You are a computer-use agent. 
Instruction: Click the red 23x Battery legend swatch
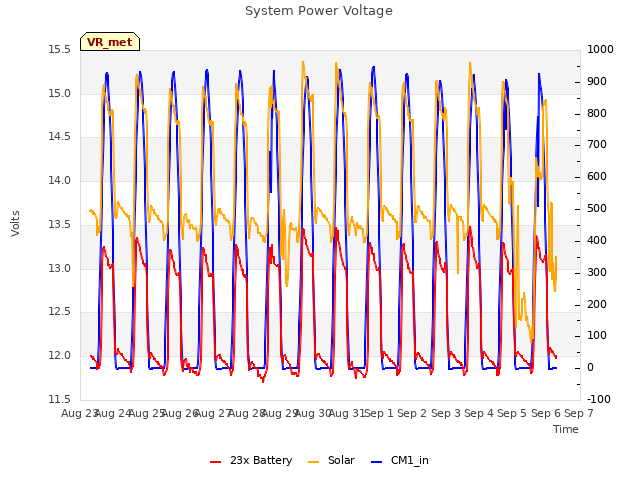tap(216, 462)
